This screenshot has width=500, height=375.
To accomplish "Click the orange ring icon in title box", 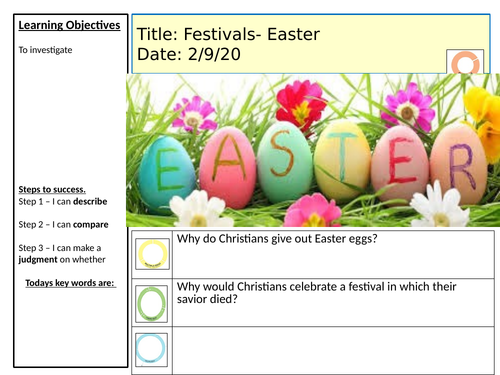I will click(x=465, y=62).
